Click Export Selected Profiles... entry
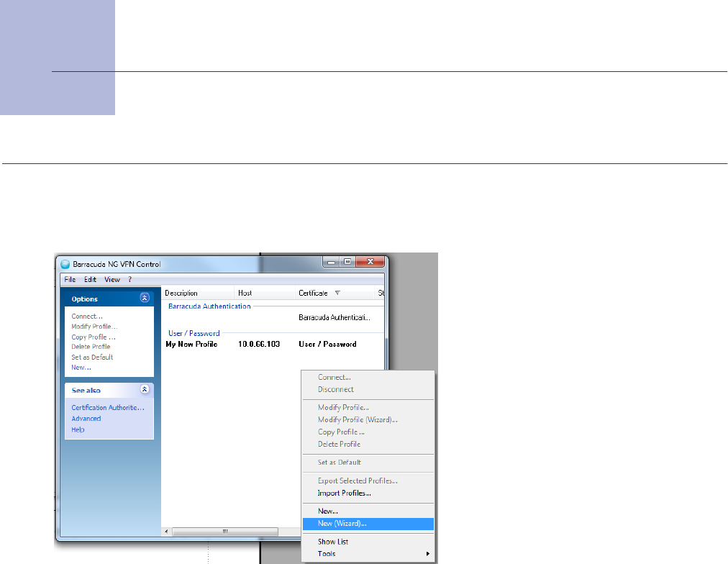Viewport: 728px width, 564px height. pyautogui.click(x=368, y=481)
